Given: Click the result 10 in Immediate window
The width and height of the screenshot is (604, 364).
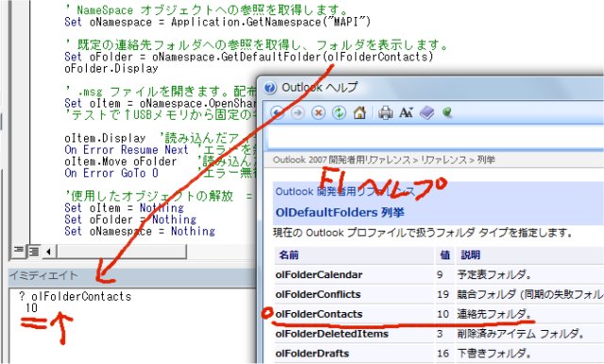Looking at the screenshot, I should click(31, 307).
